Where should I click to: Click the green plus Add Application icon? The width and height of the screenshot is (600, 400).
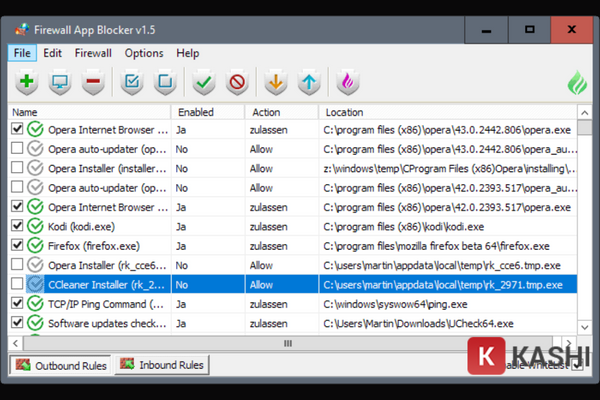point(27,83)
